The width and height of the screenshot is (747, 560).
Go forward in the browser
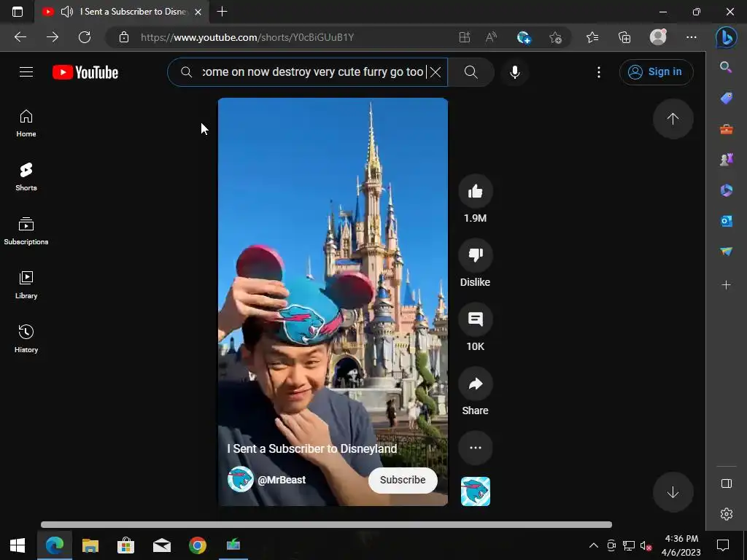pyautogui.click(x=53, y=37)
